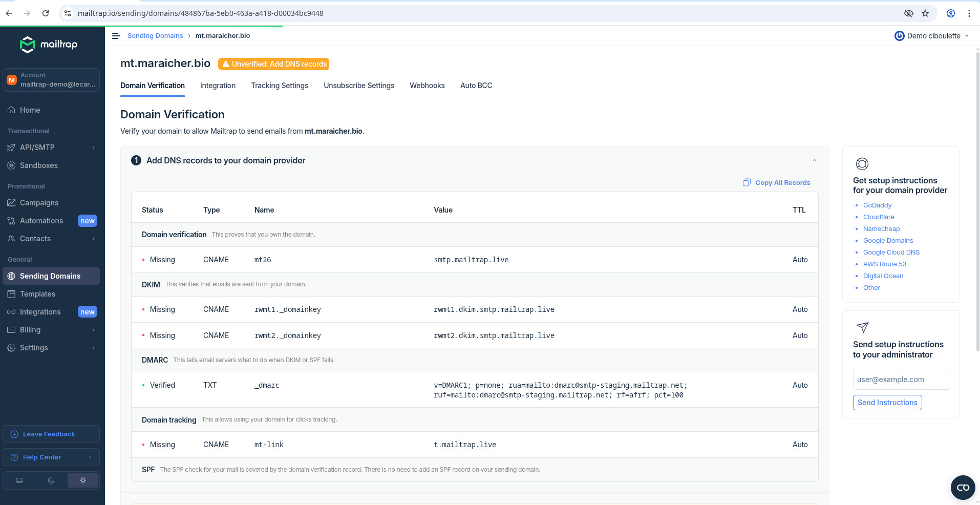The image size is (980, 505).
Task: Click the site information icon in address bar
Action: [68, 13]
